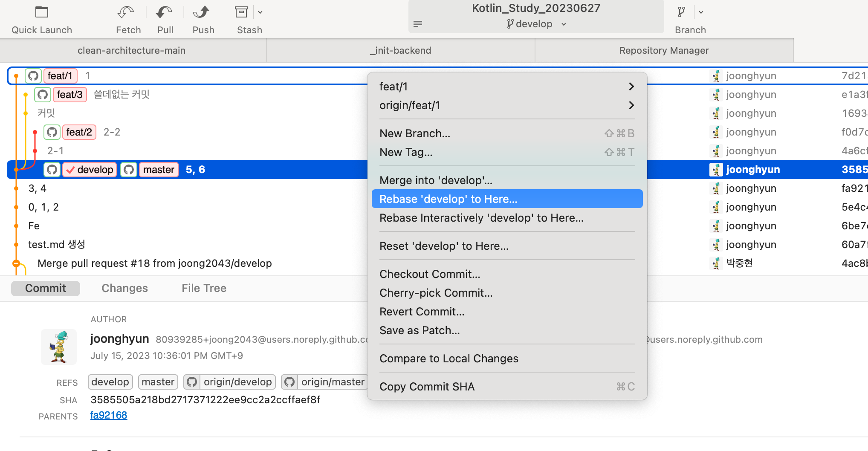This screenshot has height=451, width=868.
Task: Choose Merge into 'develop'... menu item
Action: click(507, 180)
